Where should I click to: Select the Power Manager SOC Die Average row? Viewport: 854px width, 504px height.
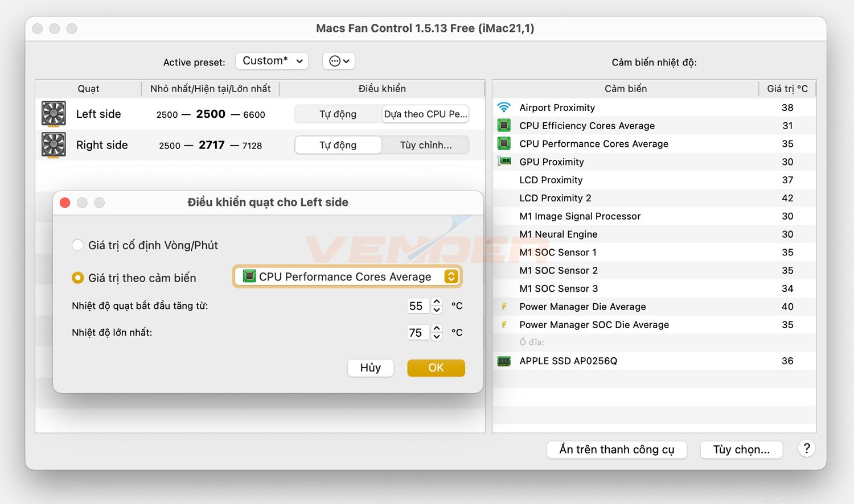[x=654, y=325]
